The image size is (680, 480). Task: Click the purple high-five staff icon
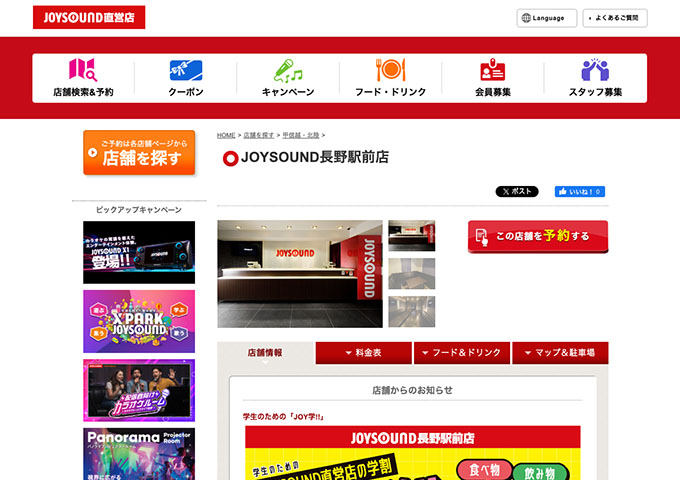click(x=595, y=70)
